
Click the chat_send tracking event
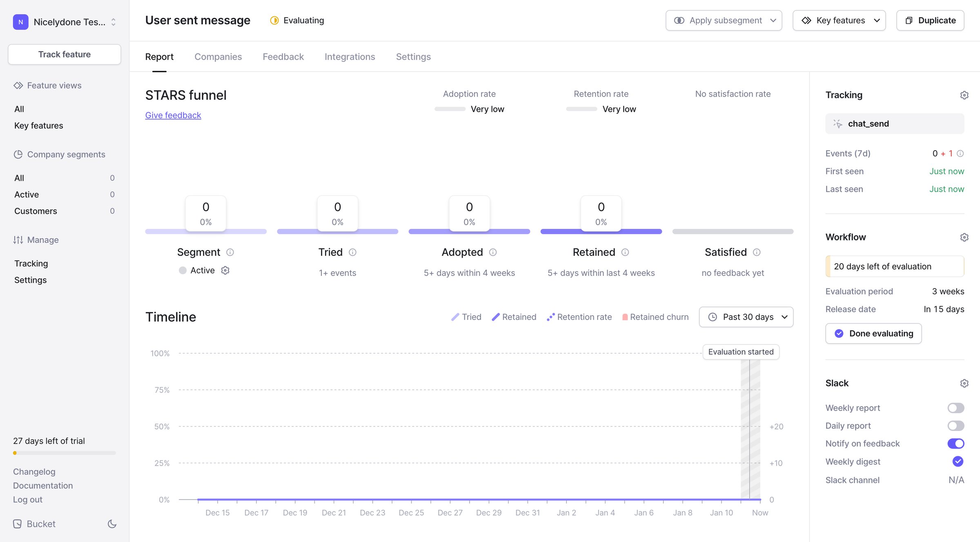(895, 124)
